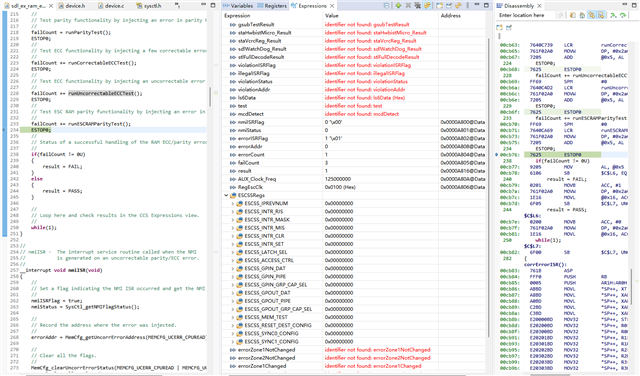
Task: Click the Expressions view vertical scrollbar
Action: [x=489, y=188]
